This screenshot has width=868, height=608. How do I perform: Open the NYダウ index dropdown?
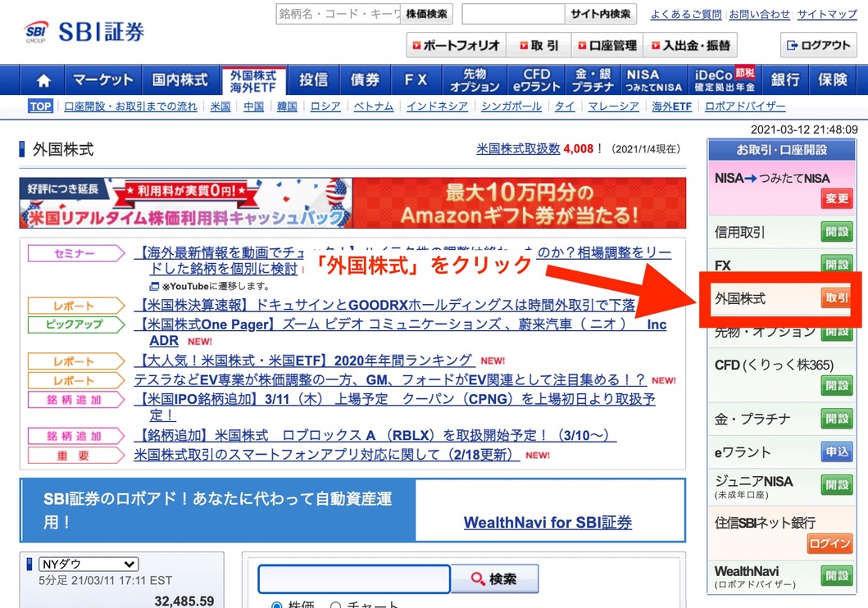tap(89, 565)
